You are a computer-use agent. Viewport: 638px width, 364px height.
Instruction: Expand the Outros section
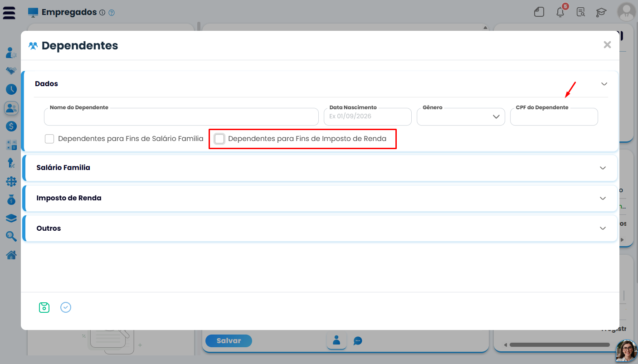[x=320, y=228]
